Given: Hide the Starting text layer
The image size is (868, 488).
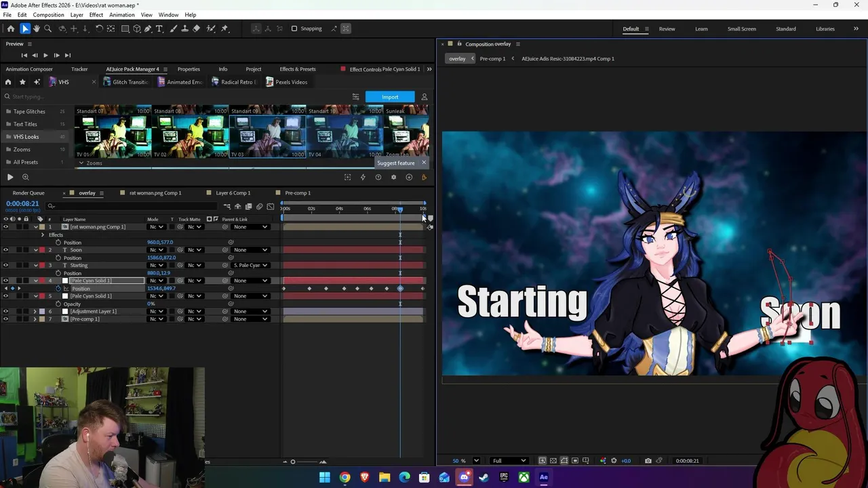Looking at the screenshot, I should click(5, 265).
